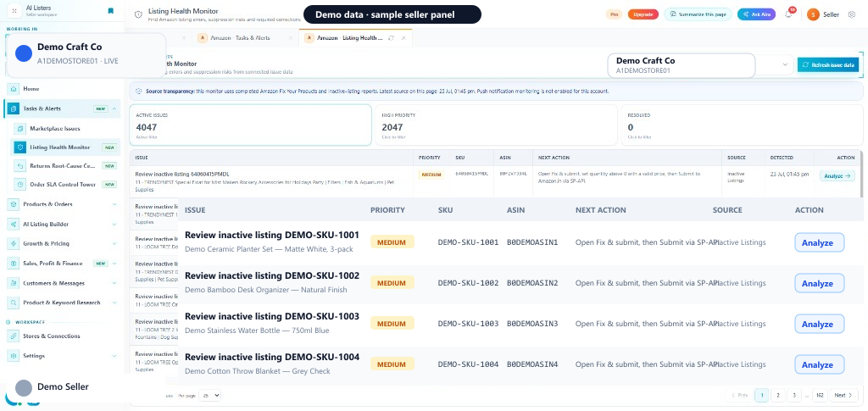Click the reload icon on Listing Health tab

(392, 38)
